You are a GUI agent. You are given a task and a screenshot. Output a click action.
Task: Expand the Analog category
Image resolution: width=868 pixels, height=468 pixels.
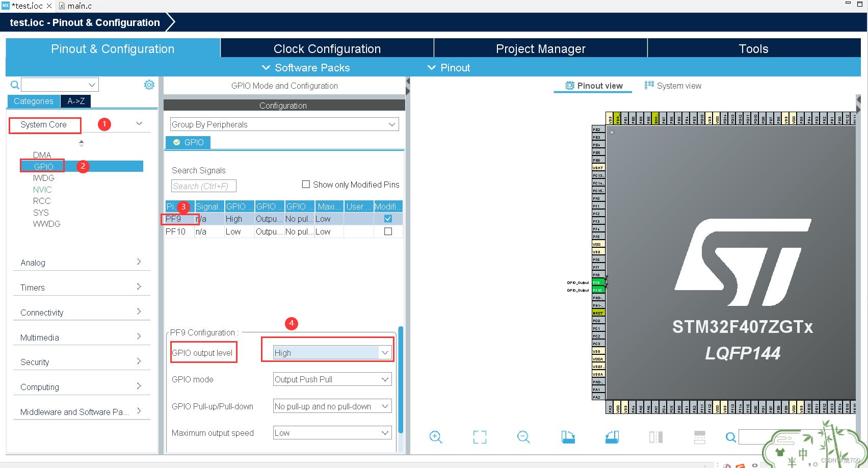(82, 263)
